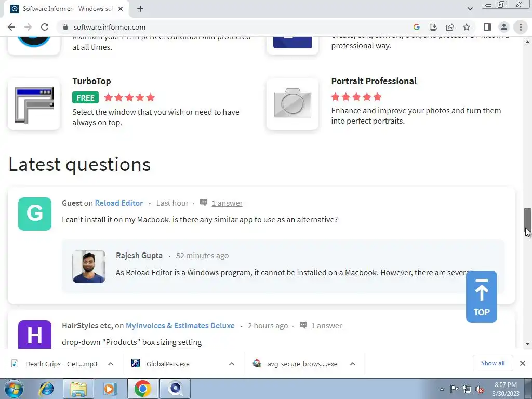Click the install app icon in address bar
532x399 pixels.
(433, 27)
